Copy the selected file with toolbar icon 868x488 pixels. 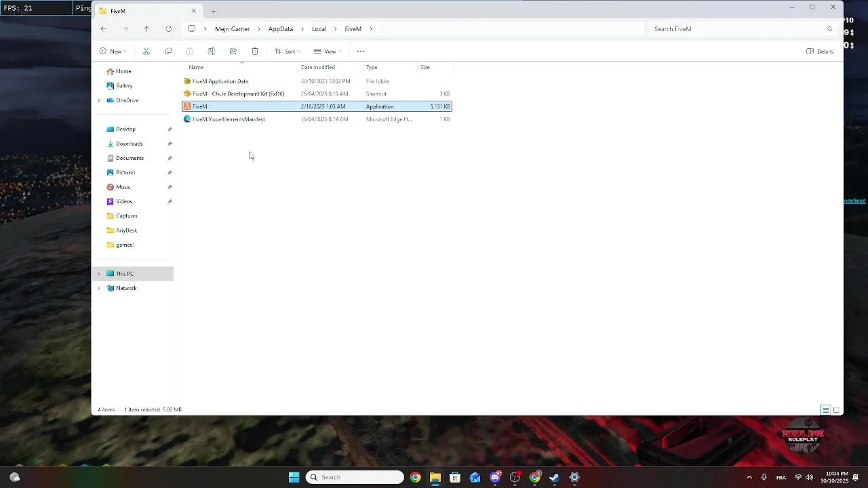coord(168,52)
